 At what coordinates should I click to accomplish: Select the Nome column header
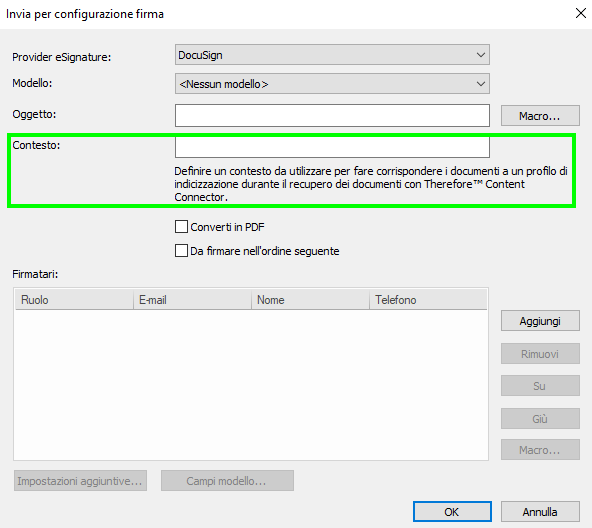[x=310, y=300]
